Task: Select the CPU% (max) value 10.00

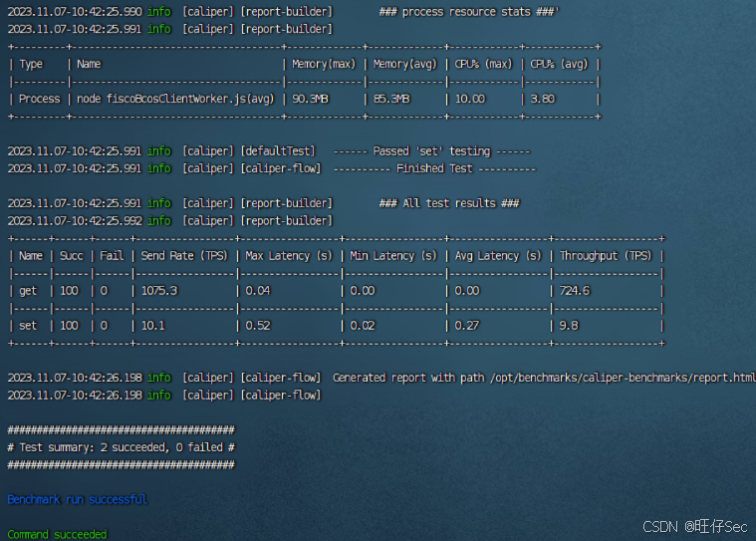Action: (x=470, y=99)
